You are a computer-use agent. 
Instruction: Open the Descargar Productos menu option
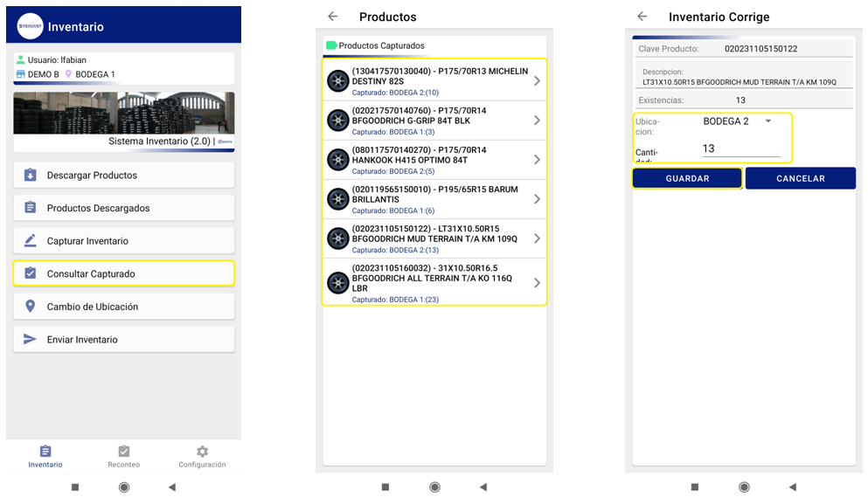pyautogui.click(x=124, y=175)
